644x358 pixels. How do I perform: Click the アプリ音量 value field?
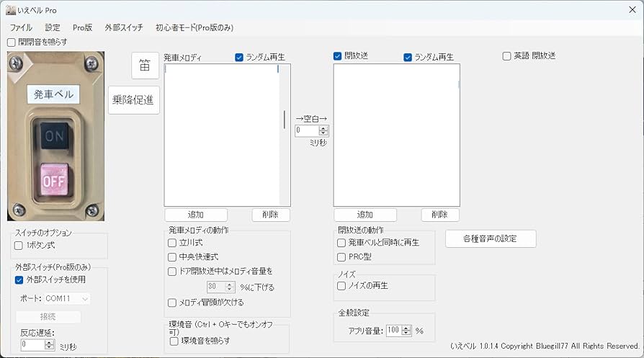[x=394, y=331]
